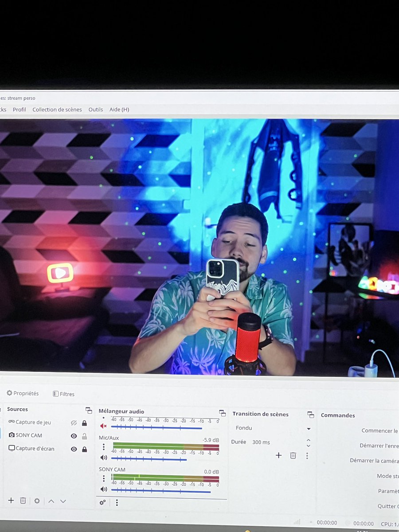399x532 pixels.
Task: Unlock the Capture d'écran source
Action: [84, 449]
